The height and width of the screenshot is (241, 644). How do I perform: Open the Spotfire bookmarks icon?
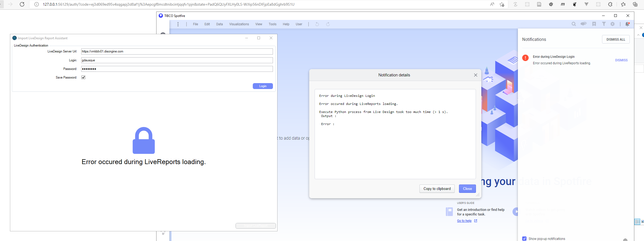click(594, 24)
